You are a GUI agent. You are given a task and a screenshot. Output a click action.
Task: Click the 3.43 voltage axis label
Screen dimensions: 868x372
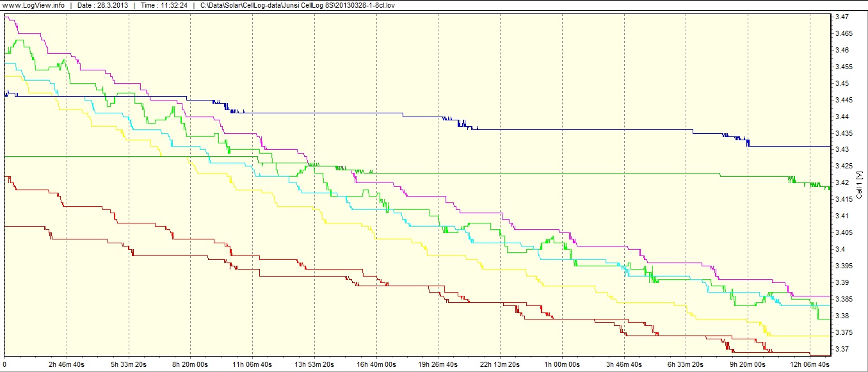[842, 150]
